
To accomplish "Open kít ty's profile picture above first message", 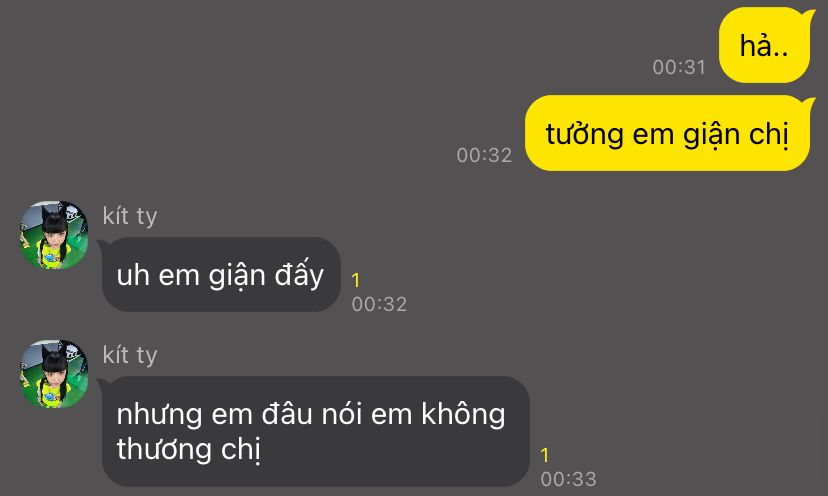I will [54, 235].
